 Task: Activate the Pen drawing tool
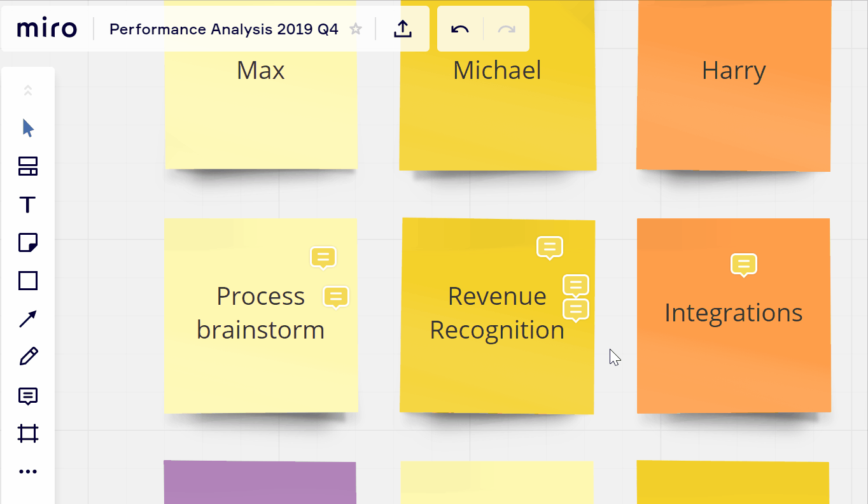coord(28,357)
